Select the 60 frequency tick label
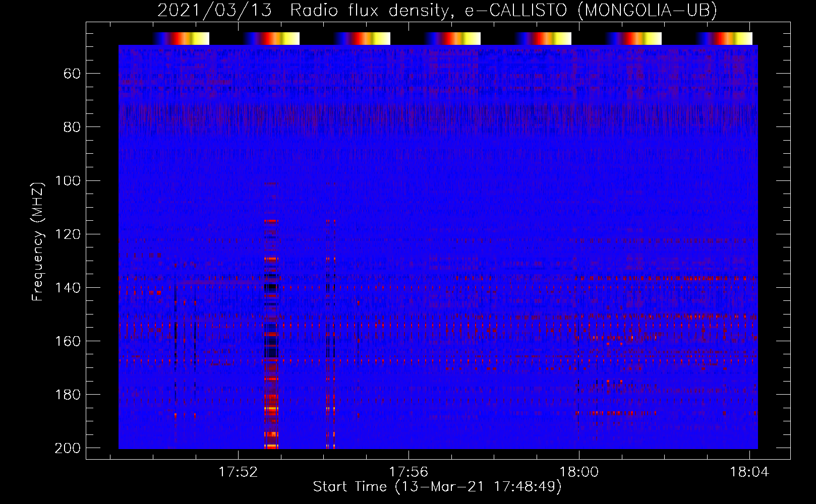The width and height of the screenshot is (816, 504). (72, 74)
